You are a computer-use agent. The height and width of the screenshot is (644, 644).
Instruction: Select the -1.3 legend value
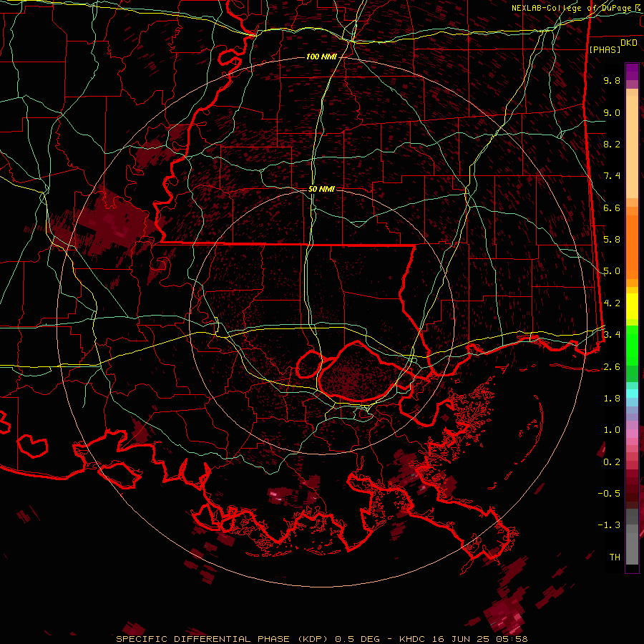pyautogui.click(x=609, y=525)
